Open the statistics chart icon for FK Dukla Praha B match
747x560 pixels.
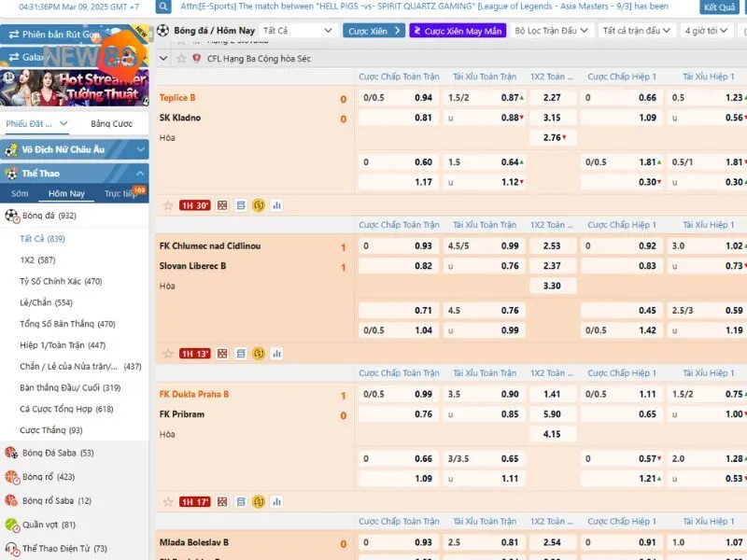click(276, 501)
